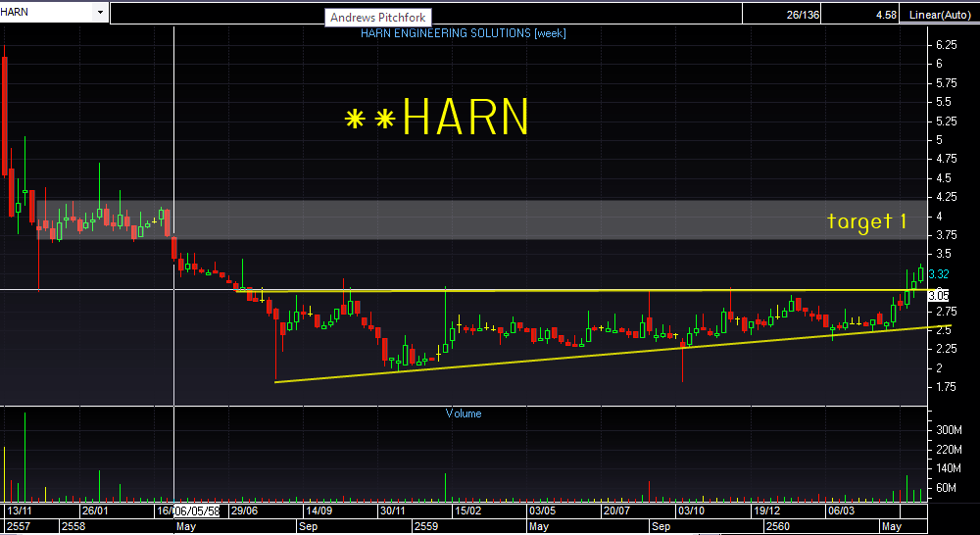Screen dimensions: 980x535
Task: Click the 3.32 last price label
Action: pyautogui.click(x=938, y=274)
